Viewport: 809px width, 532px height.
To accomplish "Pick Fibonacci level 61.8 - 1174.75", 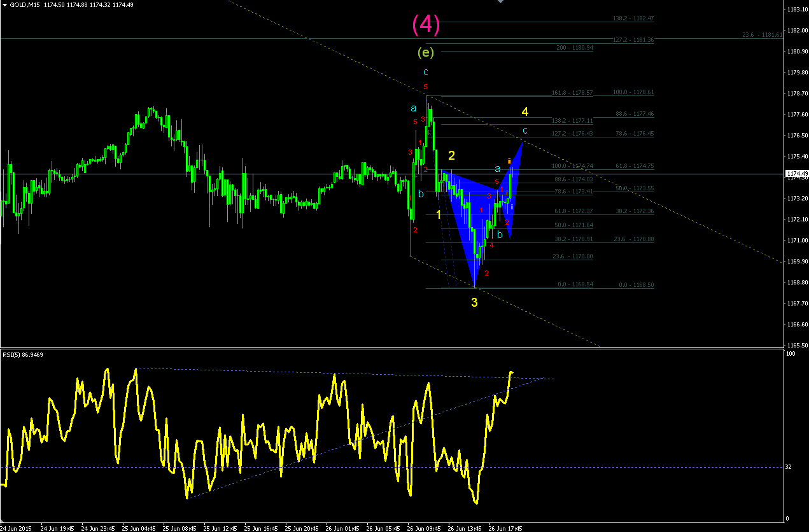I will pos(635,166).
